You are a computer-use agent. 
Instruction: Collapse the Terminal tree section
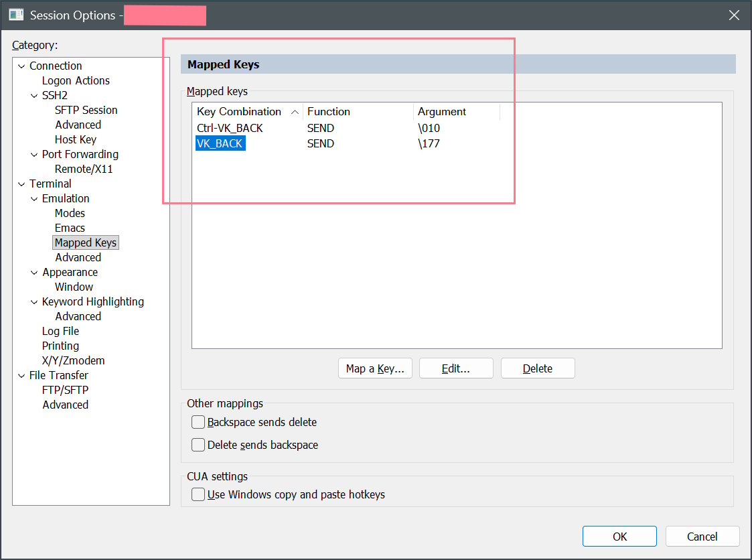(21, 184)
